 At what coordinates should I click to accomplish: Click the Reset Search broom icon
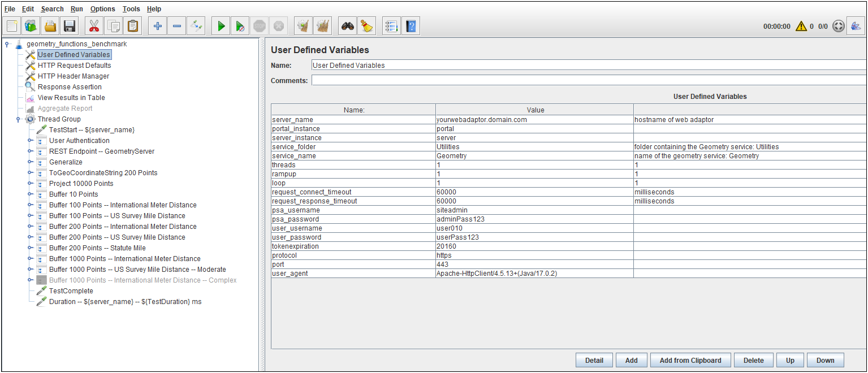[x=367, y=25]
